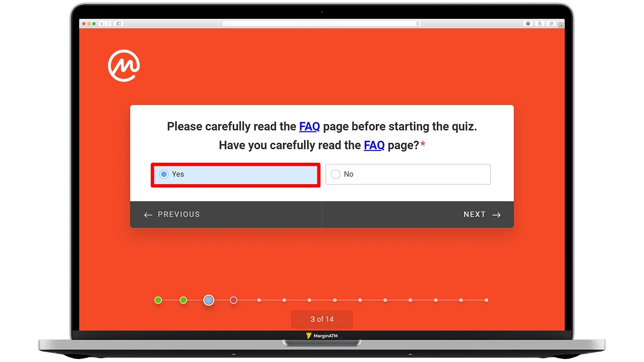Click the fourth progress dot indicator

click(233, 300)
